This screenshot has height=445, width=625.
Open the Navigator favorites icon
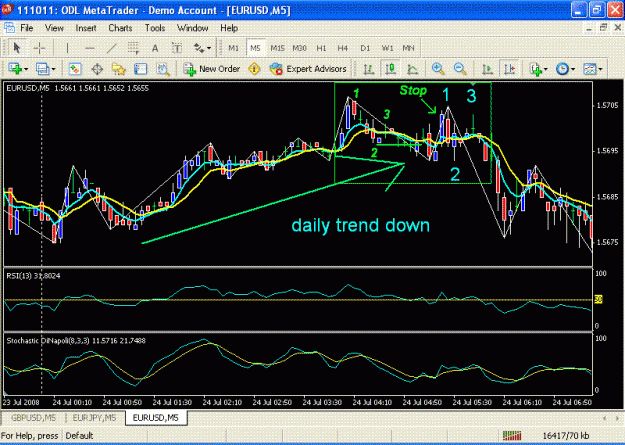coord(118,69)
